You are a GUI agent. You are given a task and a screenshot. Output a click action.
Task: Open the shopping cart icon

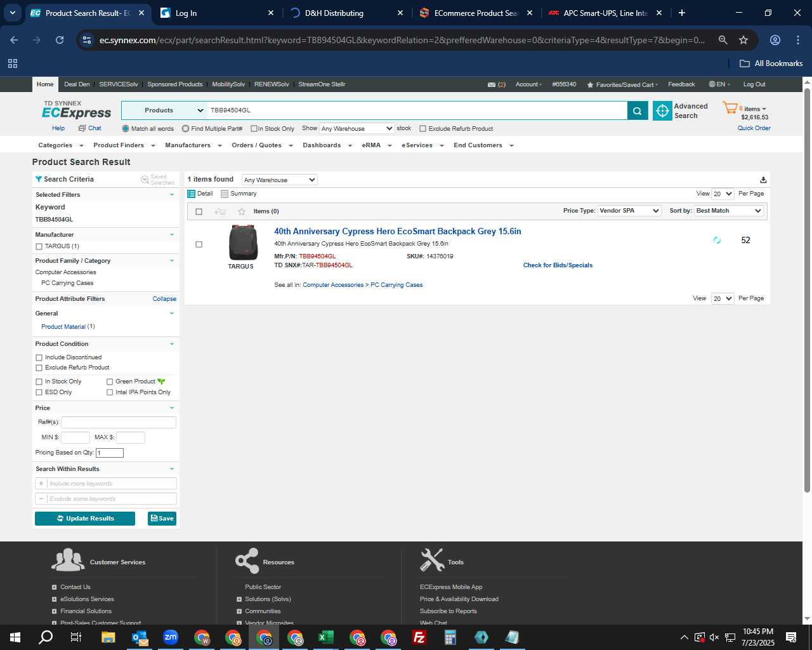click(x=730, y=108)
